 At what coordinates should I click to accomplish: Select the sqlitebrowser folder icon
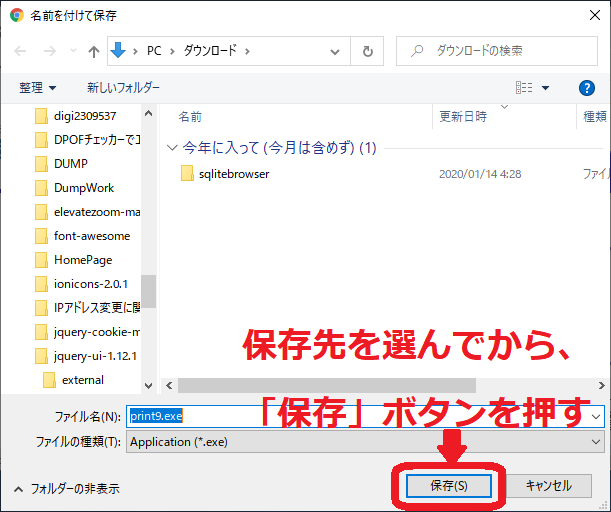pyautogui.click(x=186, y=174)
